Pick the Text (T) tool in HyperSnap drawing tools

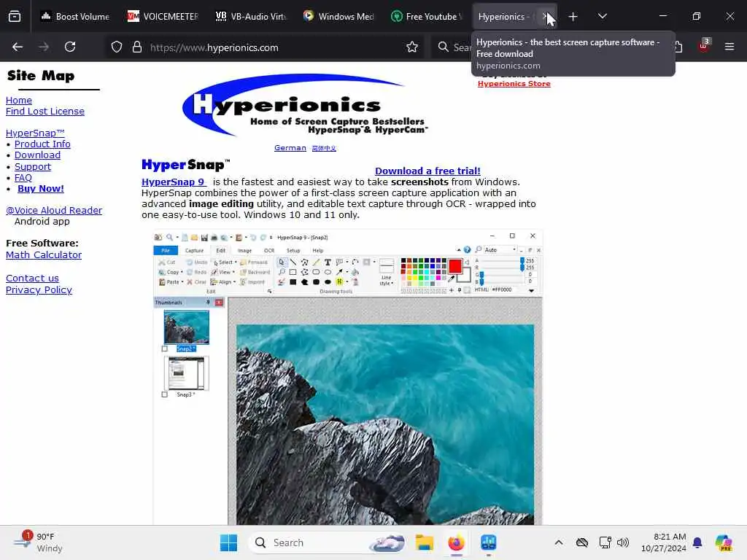coord(328,262)
